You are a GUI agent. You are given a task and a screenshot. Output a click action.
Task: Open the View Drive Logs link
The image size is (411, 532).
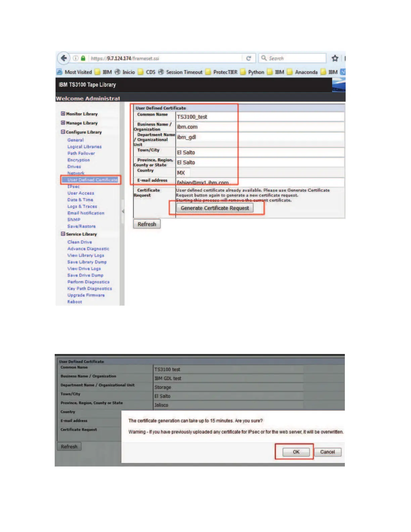pyautogui.click(x=84, y=269)
